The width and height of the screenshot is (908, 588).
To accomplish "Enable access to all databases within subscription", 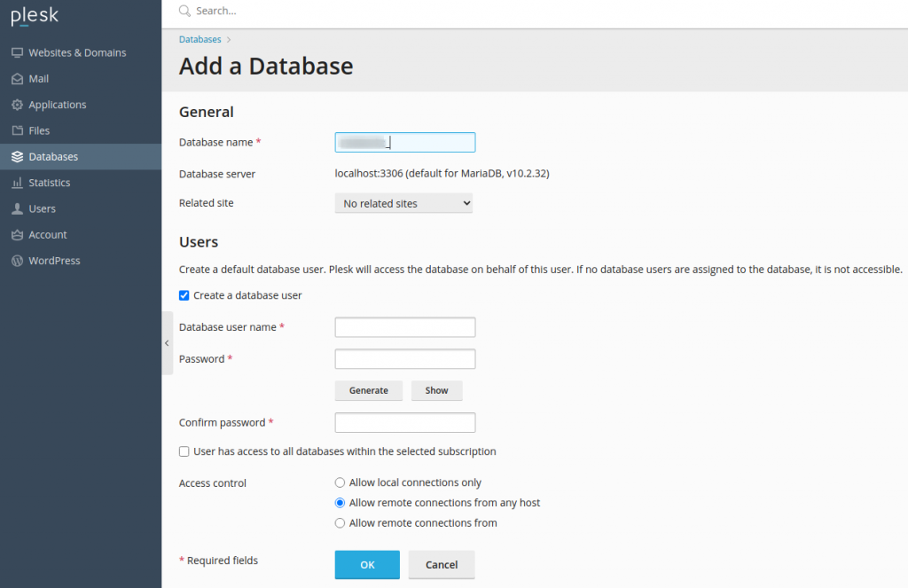I will [184, 451].
